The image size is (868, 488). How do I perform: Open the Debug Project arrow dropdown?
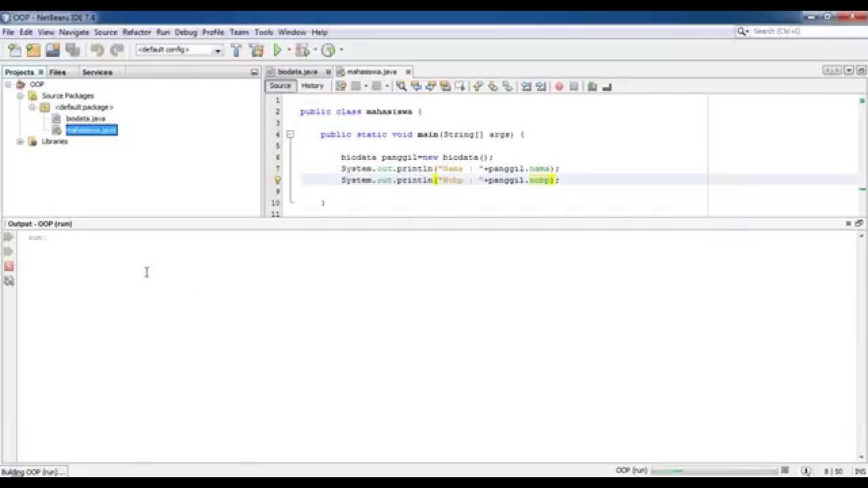(x=315, y=49)
